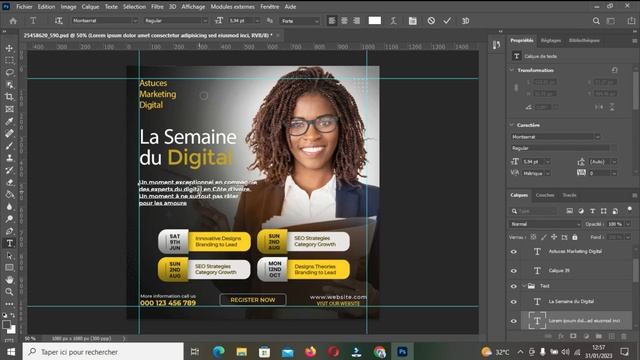This screenshot has width=640, height=360.
Task: Select the Horizontal Type tool
Action: [x=9, y=243]
